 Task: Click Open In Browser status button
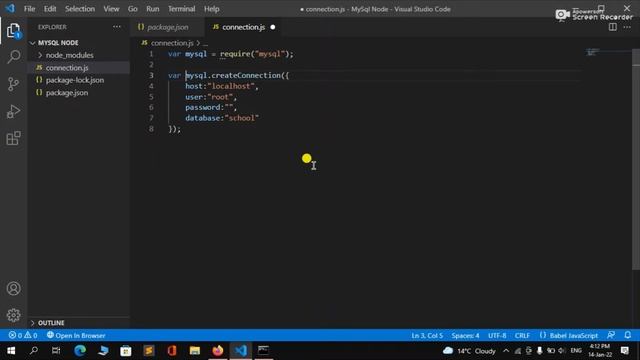[76, 336]
